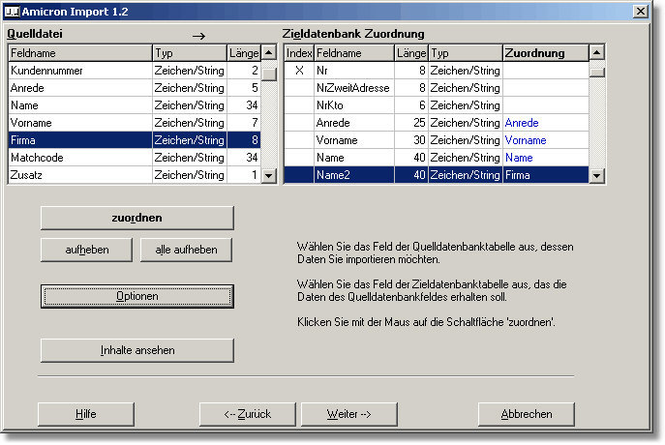Click the Amicron Import title bar icon
This screenshot has height=445, width=665.
tap(12, 11)
